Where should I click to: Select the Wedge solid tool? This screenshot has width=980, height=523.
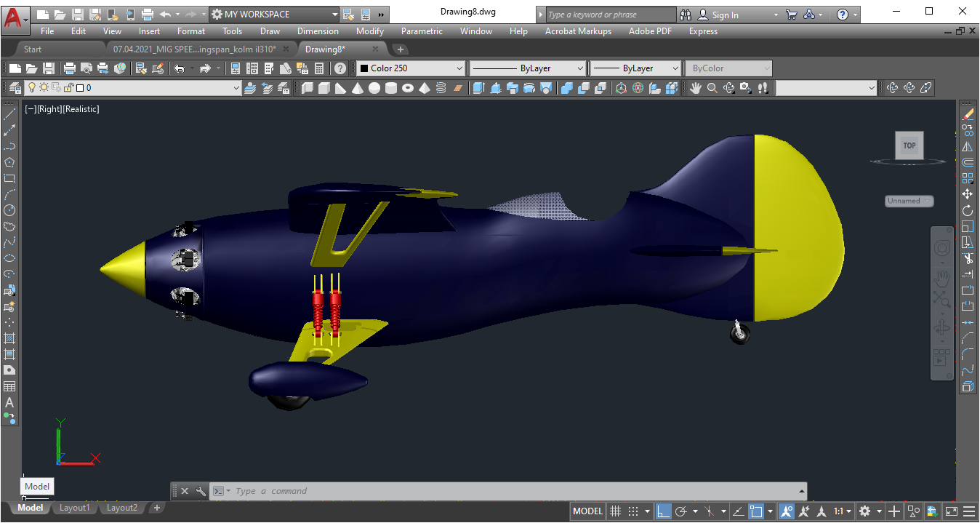point(341,88)
